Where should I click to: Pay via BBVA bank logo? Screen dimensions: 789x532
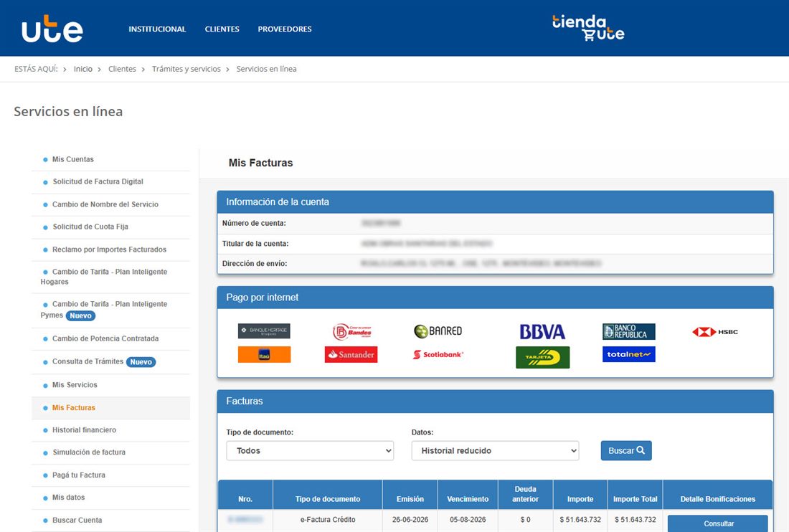tap(542, 331)
